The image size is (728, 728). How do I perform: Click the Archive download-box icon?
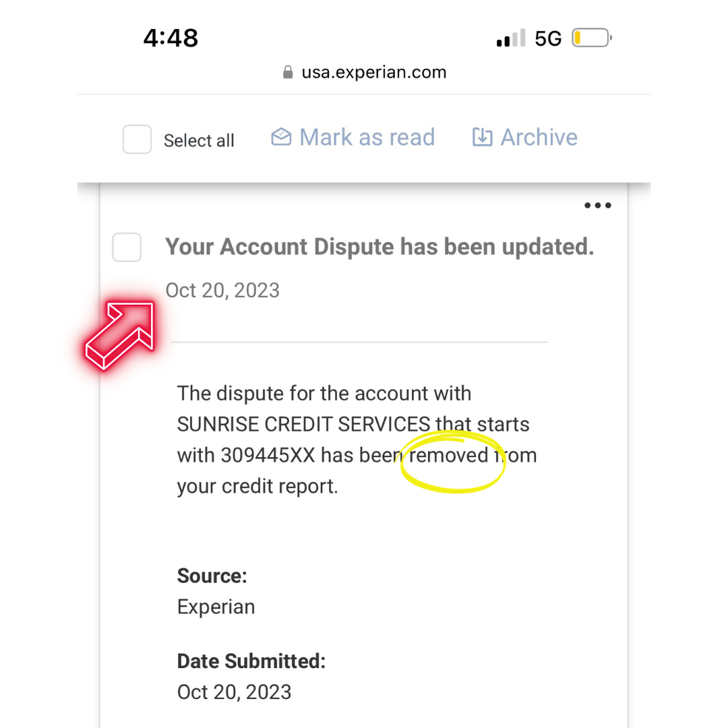coord(483,137)
